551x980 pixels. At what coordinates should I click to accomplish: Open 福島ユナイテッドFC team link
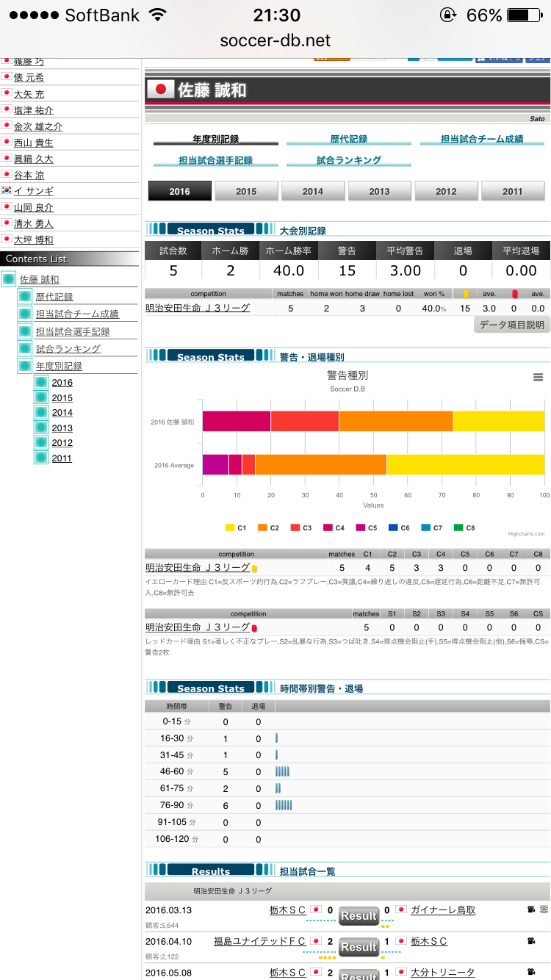(260, 941)
